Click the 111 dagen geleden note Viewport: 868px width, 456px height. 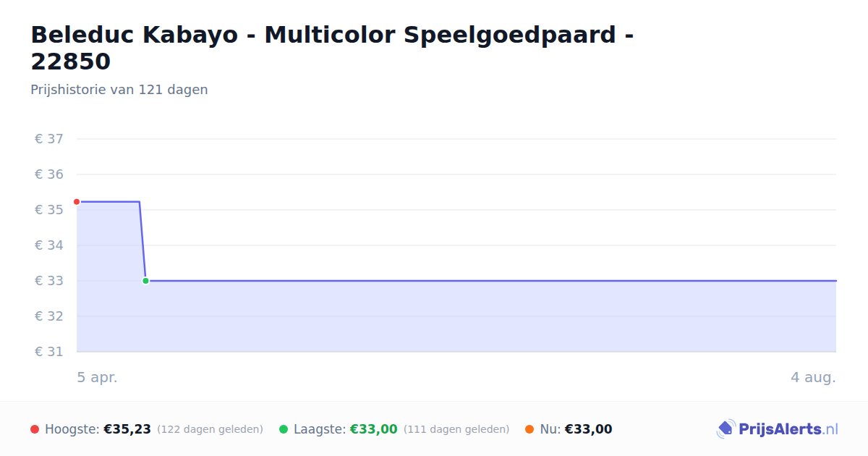[x=456, y=429]
